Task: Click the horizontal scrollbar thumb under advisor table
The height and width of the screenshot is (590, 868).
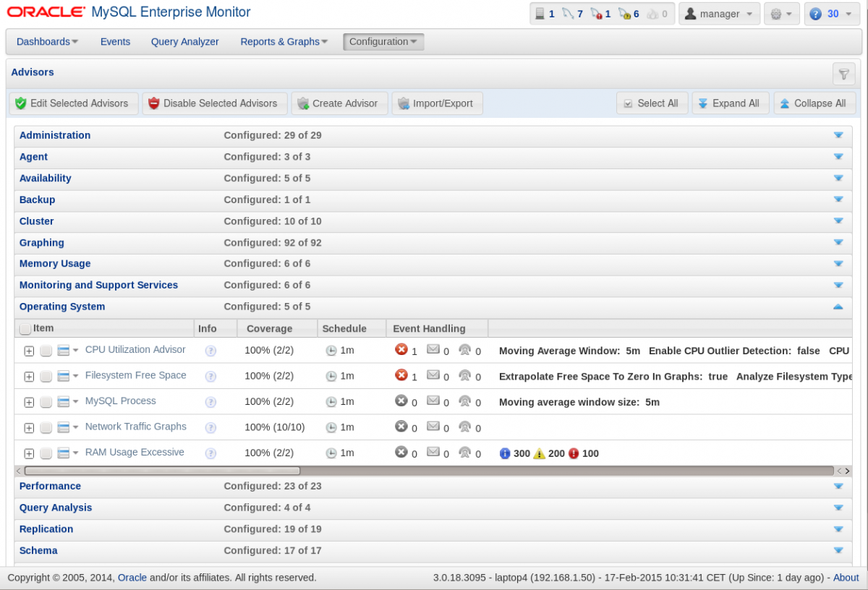Action: (x=163, y=471)
